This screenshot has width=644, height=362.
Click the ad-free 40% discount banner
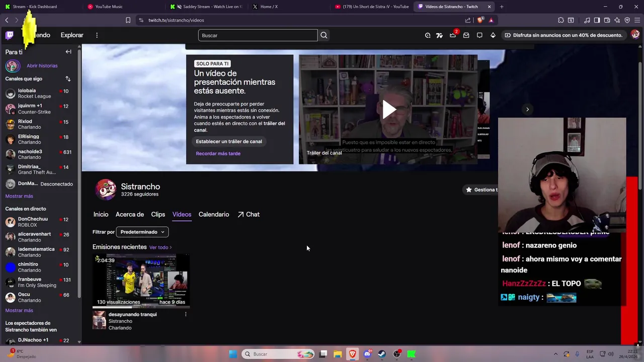(563, 35)
